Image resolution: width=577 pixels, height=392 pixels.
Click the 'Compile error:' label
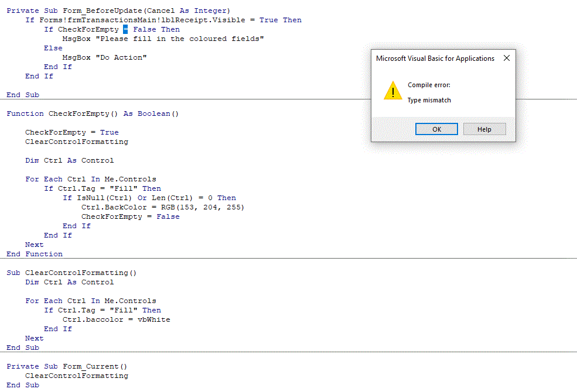coord(429,85)
